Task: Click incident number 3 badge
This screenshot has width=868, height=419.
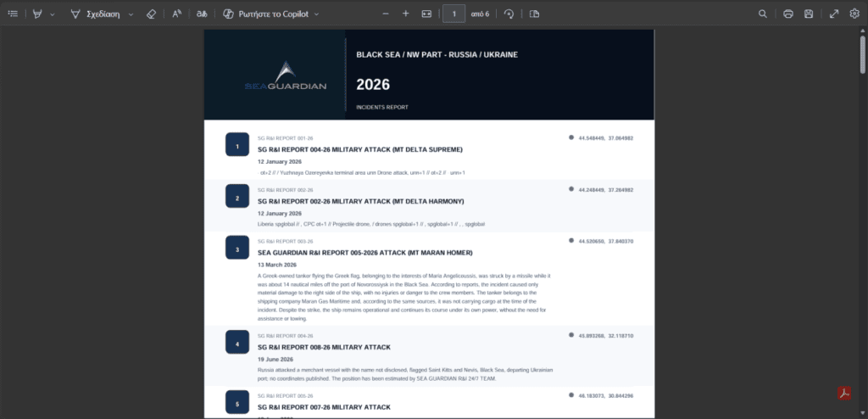Action: pos(237,248)
